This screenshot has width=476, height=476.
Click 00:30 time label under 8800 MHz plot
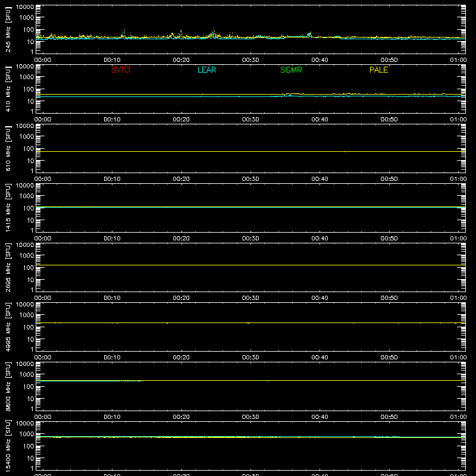(x=250, y=417)
